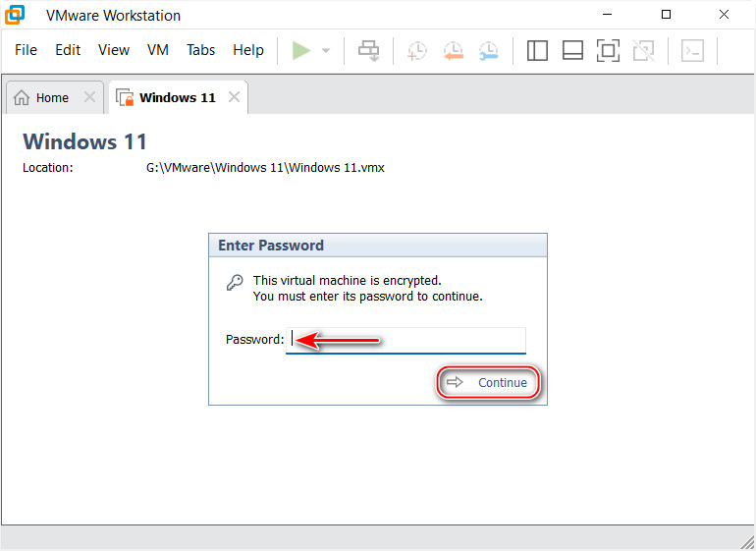Screen dimensions: 756x551
Task: Open the console view icon
Action: (692, 50)
